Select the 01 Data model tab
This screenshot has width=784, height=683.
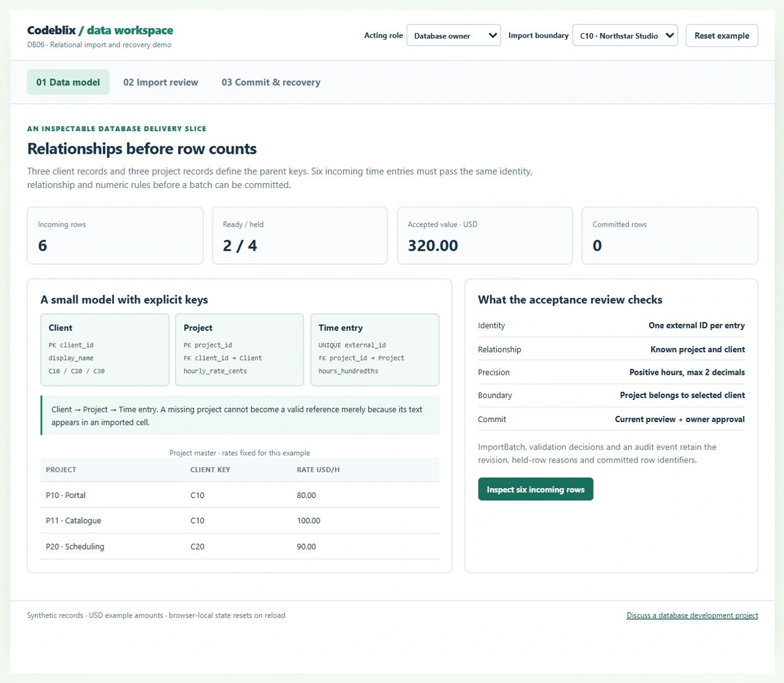pos(68,82)
